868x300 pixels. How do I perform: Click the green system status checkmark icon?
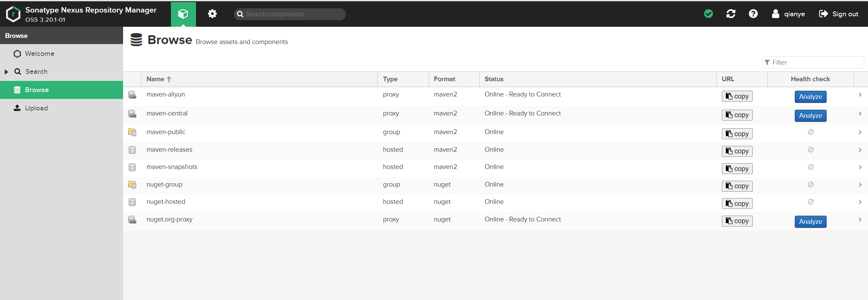click(708, 14)
